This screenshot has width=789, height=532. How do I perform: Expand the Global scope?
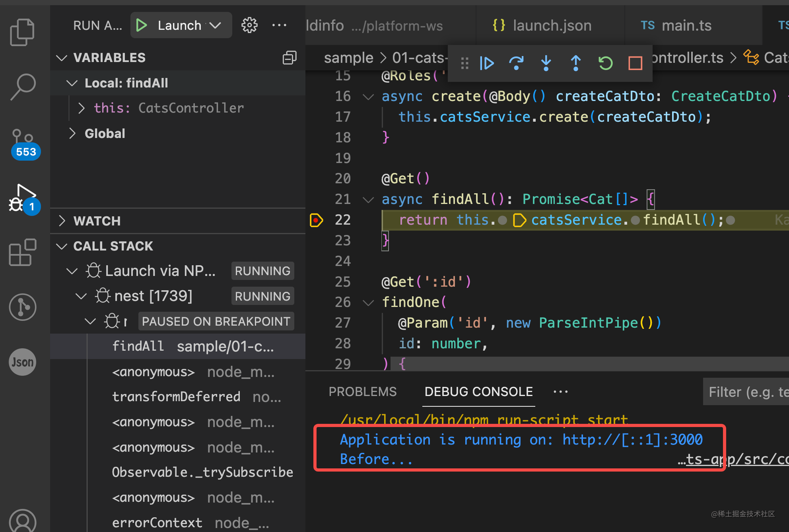[72, 134]
